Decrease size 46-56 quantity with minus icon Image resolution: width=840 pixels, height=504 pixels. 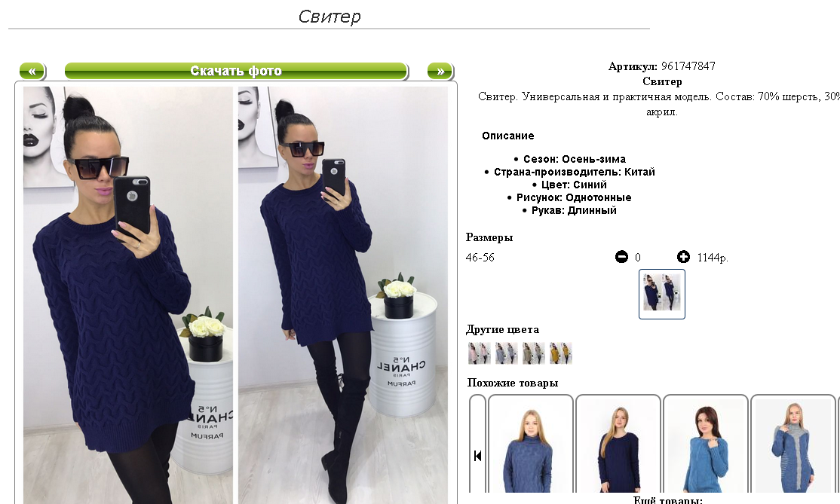click(621, 258)
